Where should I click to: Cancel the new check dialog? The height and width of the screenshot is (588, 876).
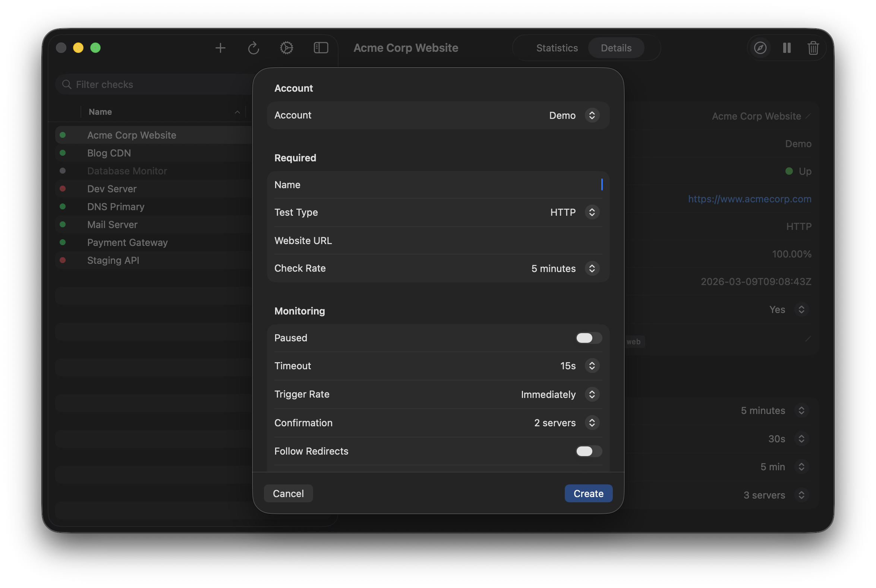tap(288, 493)
